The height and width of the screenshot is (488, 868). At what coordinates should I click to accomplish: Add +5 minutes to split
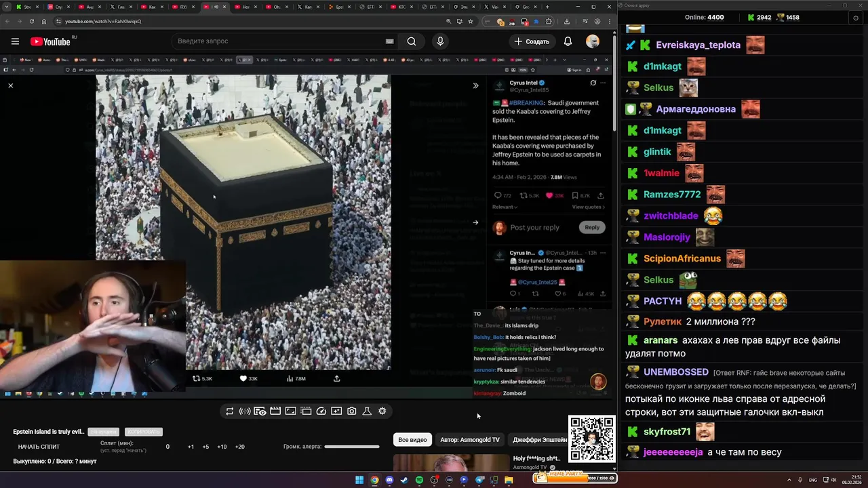click(x=206, y=447)
